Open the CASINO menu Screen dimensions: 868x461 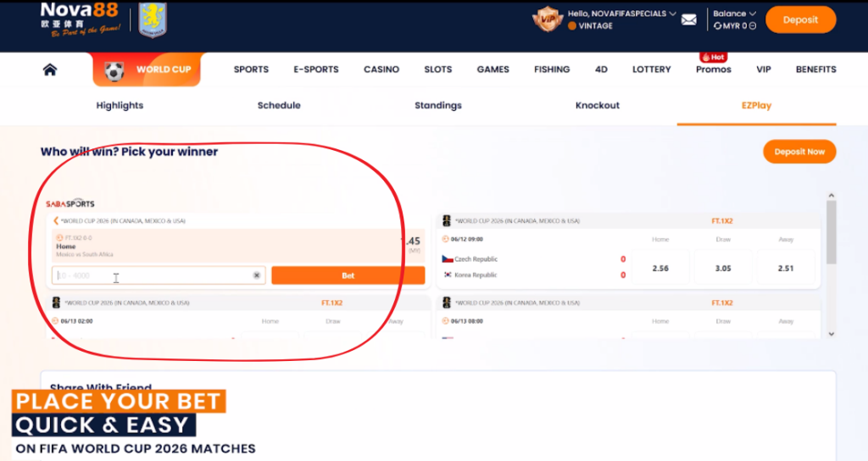click(381, 69)
